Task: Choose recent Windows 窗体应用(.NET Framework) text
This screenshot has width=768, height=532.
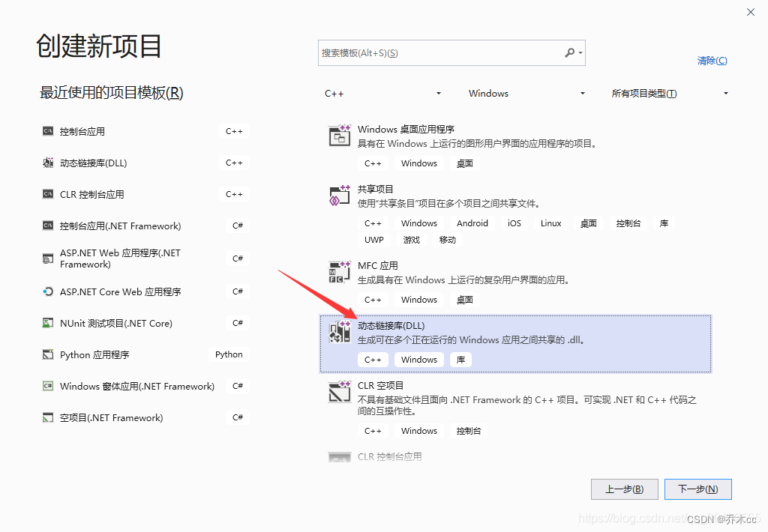Action: 137,386
